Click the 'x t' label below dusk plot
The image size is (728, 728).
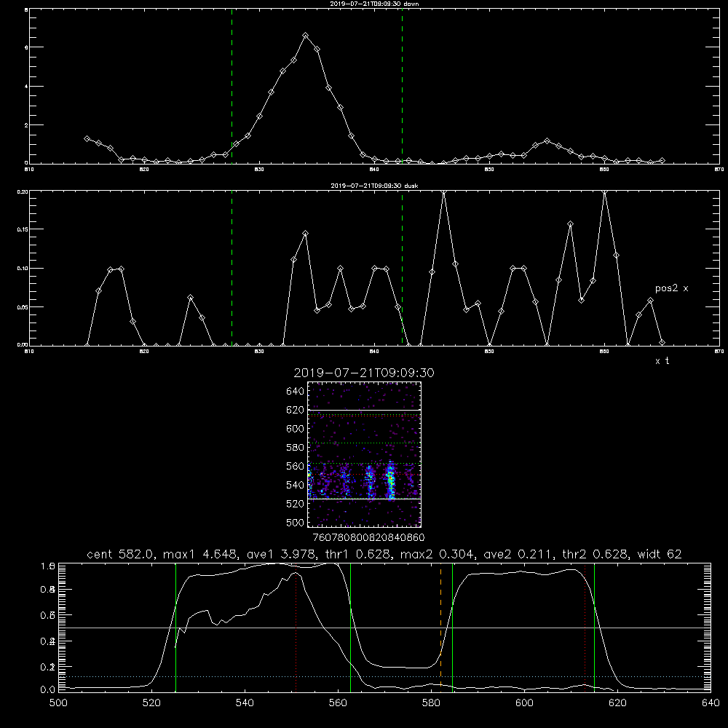click(662, 361)
